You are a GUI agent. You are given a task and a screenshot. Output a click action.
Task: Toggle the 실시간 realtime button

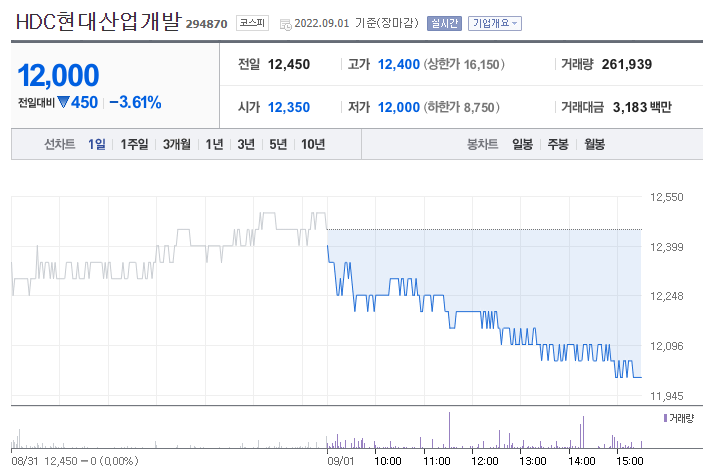pyautogui.click(x=444, y=23)
